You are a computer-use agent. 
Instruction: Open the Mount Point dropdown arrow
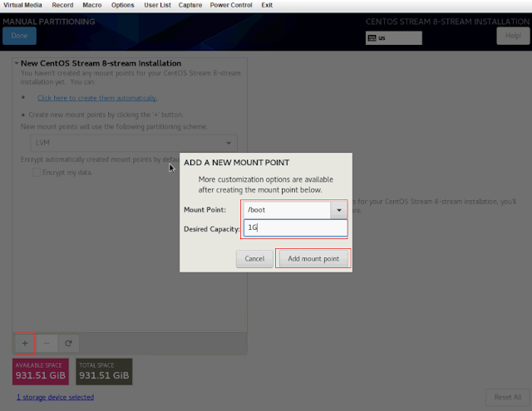click(x=338, y=210)
